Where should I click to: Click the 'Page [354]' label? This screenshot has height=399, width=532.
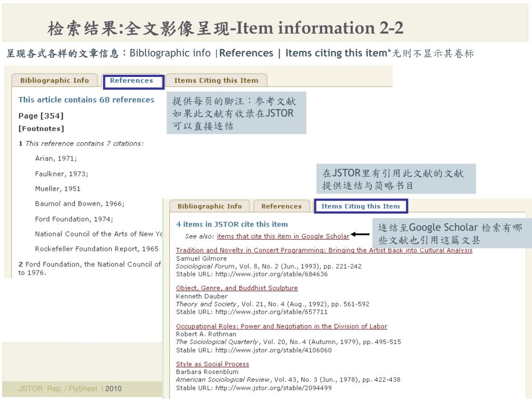pos(41,116)
